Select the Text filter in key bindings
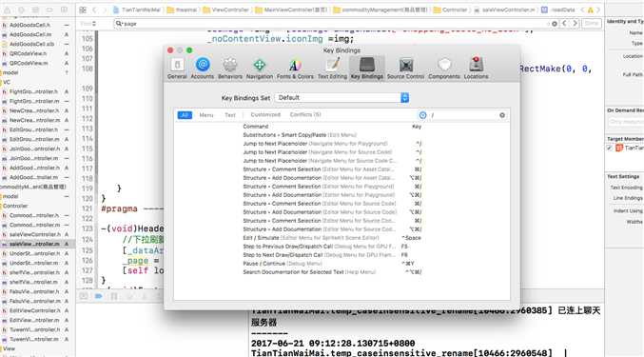The width and height of the screenshot is (644, 357). pos(230,115)
